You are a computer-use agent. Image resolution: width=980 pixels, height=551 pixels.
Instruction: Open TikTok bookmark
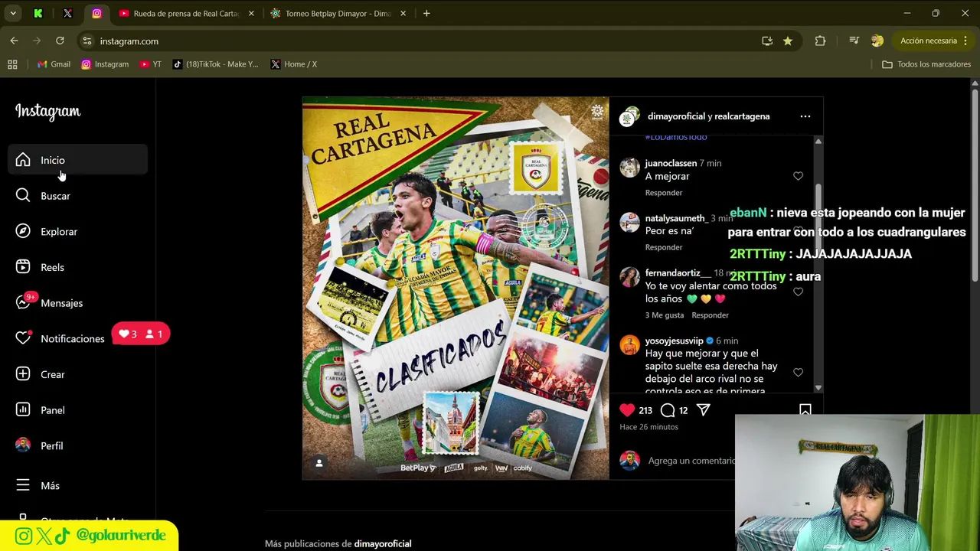click(x=216, y=64)
